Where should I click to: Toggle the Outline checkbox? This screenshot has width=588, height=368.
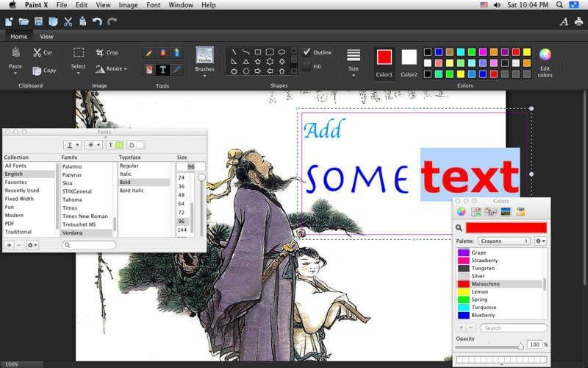[306, 52]
